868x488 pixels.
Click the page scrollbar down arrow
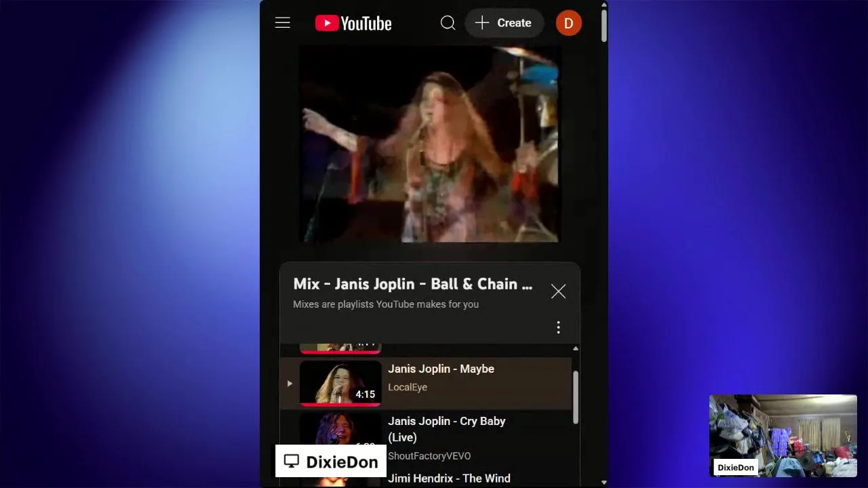tap(604, 483)
